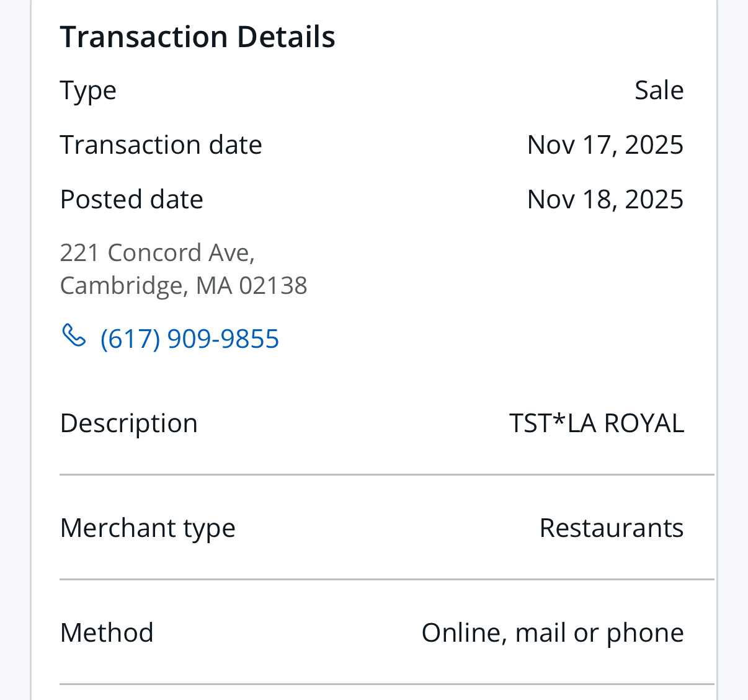Image resolution: width=748 pixels, height=700 pixels.
Task: Click the Transaction Details heading
Action: click(197, 37)
